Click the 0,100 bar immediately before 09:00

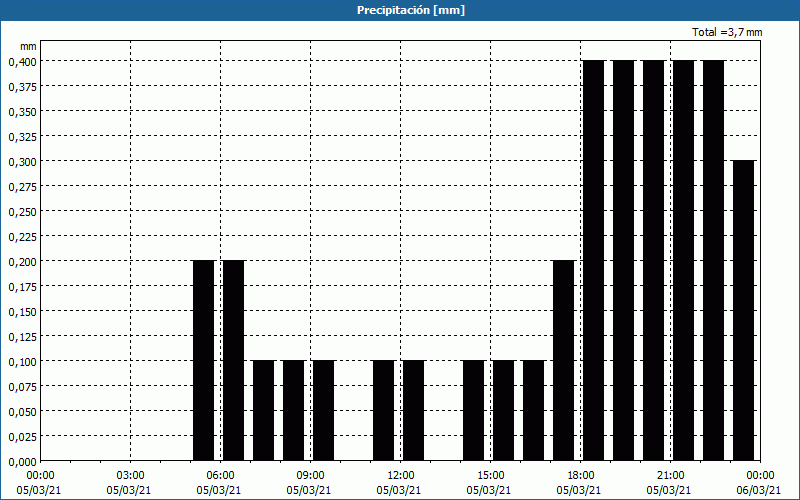pyautogui.click(x=294, y=411)
